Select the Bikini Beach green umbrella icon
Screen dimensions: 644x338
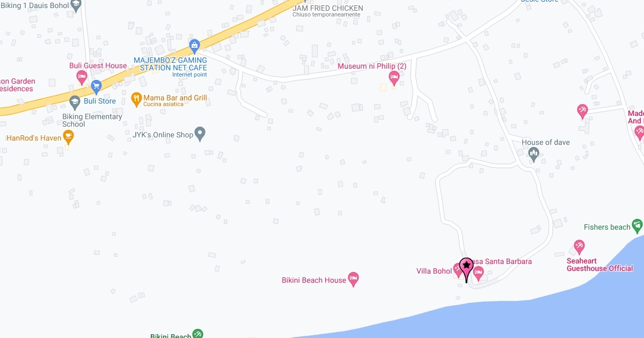(x=197, y=335)
